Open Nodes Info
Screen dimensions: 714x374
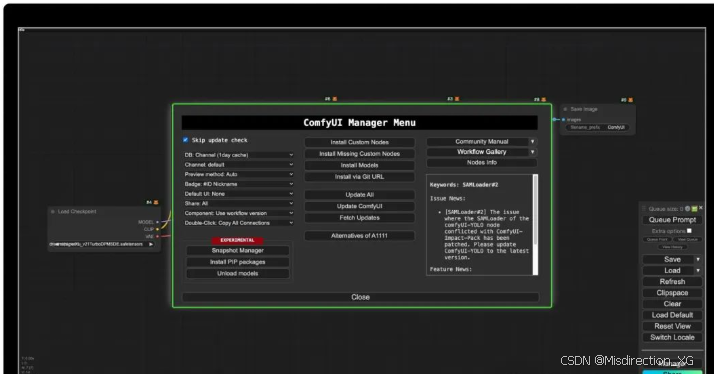coord(482,163)
